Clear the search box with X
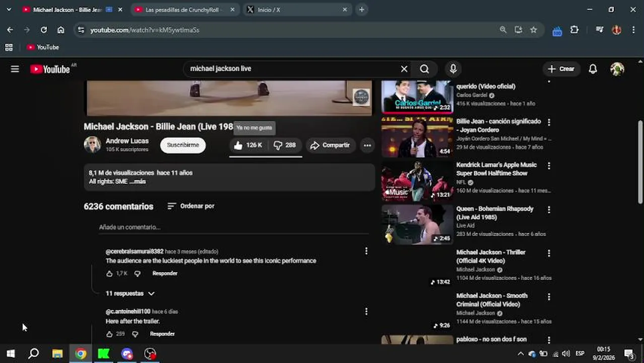The height and width of the screenshot is (363, 644). (x=404, y=69)
